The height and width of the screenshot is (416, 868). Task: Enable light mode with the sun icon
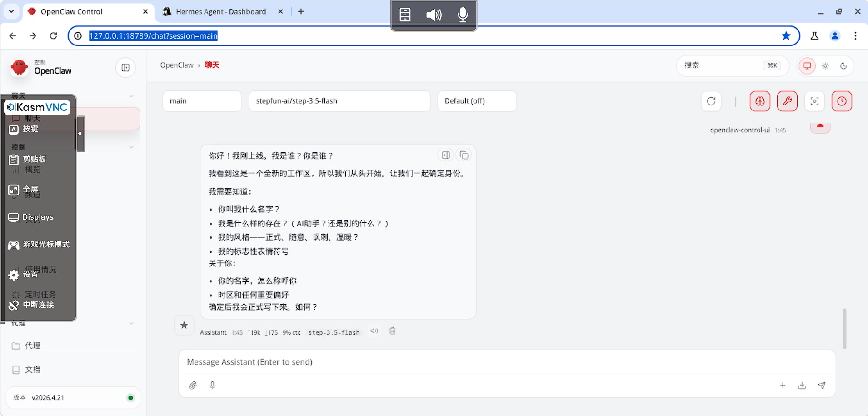pos(825,65)
